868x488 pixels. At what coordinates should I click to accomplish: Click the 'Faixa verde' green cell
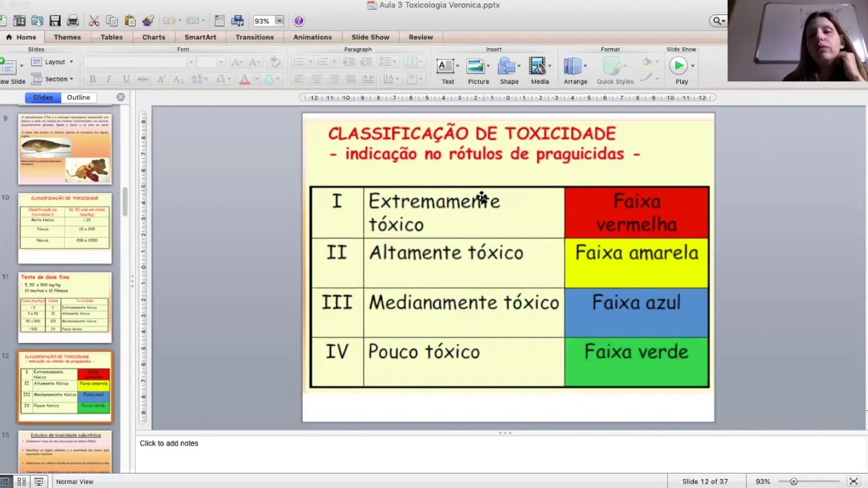tap(637, 362)
